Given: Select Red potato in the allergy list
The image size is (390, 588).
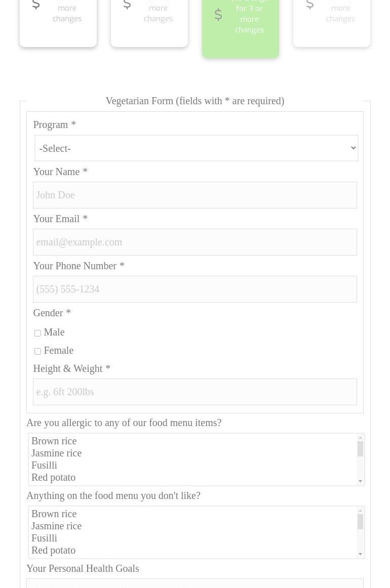Looking at the screenshot, I should coord(53,477).
